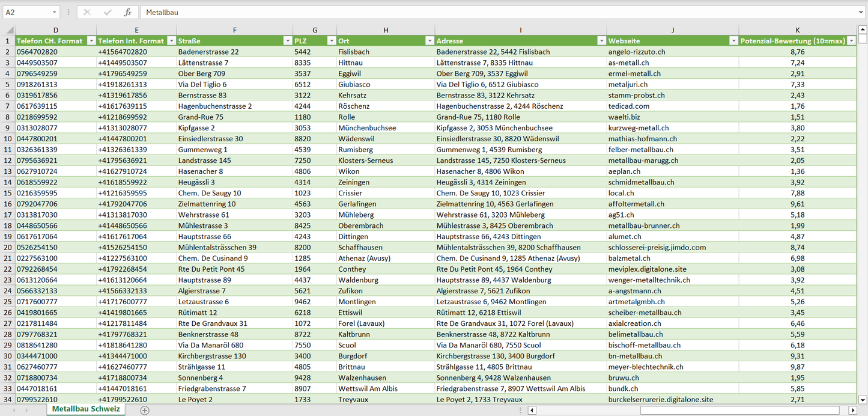868x416 pixels.
Task: Click the Cancel X icon in formula bar
Action: (87, 12)
